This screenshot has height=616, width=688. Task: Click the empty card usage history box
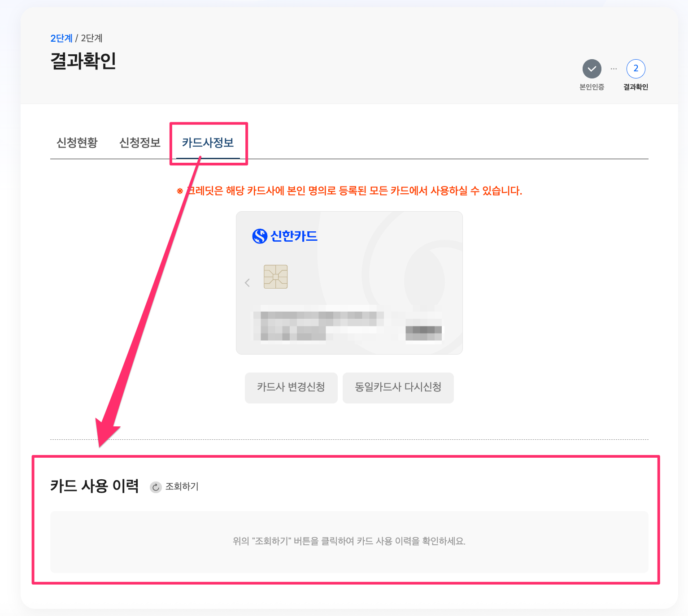(349, 542)
